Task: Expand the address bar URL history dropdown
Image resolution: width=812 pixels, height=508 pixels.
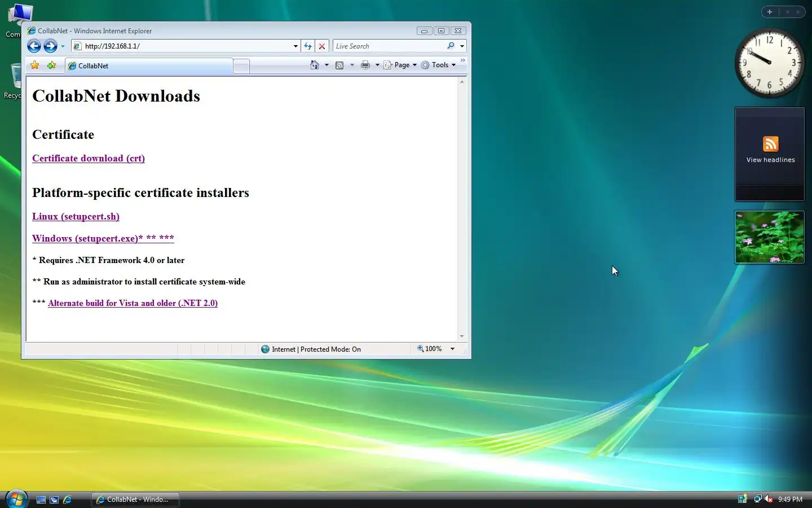Action: click(295, 46)
